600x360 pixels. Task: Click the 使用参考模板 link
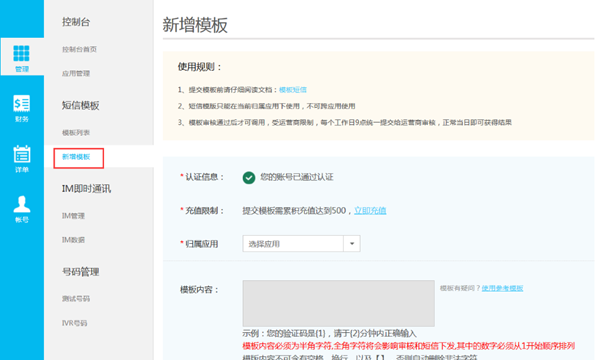point(502,288)
